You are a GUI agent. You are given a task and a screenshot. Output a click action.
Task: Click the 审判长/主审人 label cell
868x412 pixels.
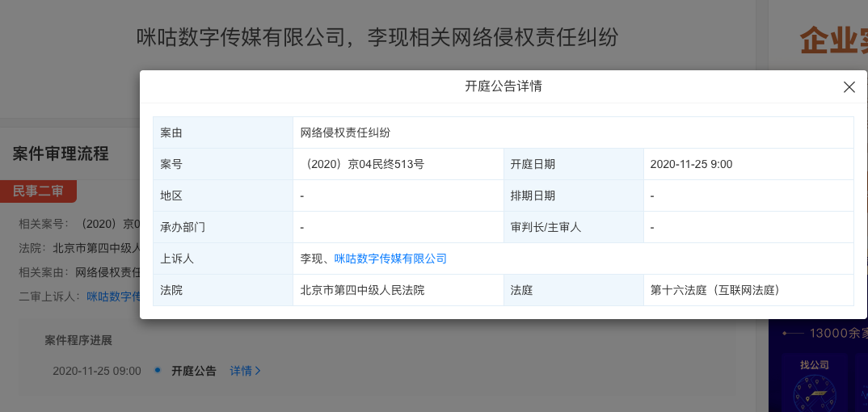click(574, 227)
